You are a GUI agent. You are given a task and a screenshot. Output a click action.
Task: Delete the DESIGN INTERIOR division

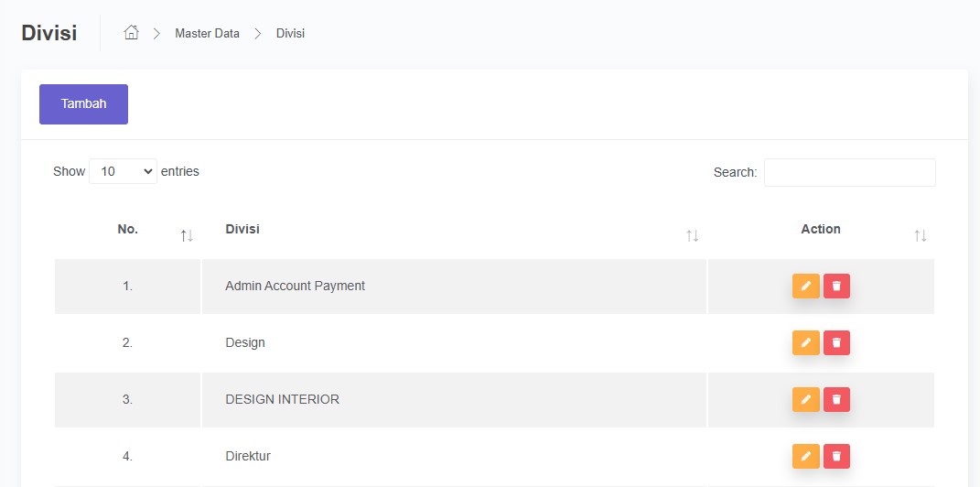click(836, 400)
